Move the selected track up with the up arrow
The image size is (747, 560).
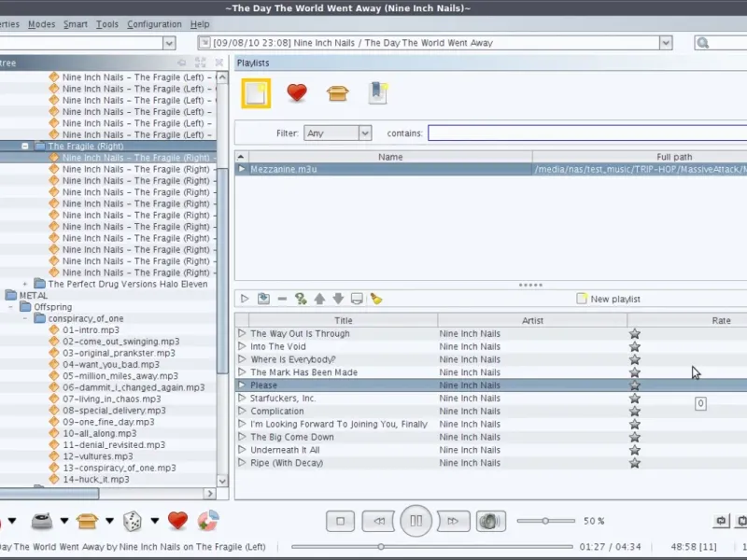[319, 299]
